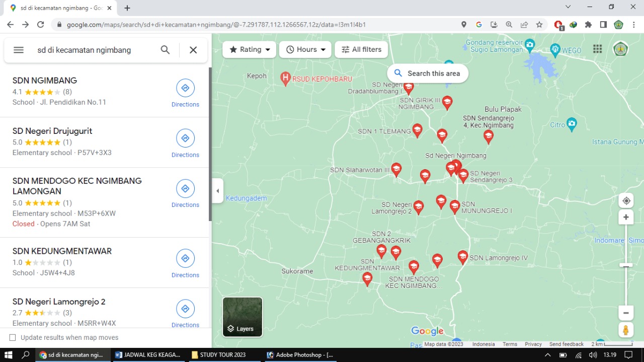This screenshot has height=362, width=644.
Task: Click the results panel scrollbar
Action: pos(210,143)
